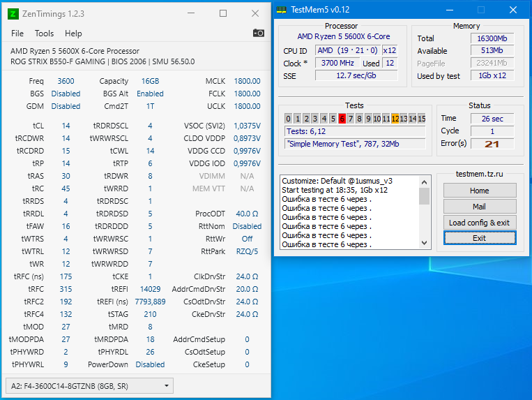Click the tRFC (ns) value 175
Screen dimensions: 532x400
point(66,276)
